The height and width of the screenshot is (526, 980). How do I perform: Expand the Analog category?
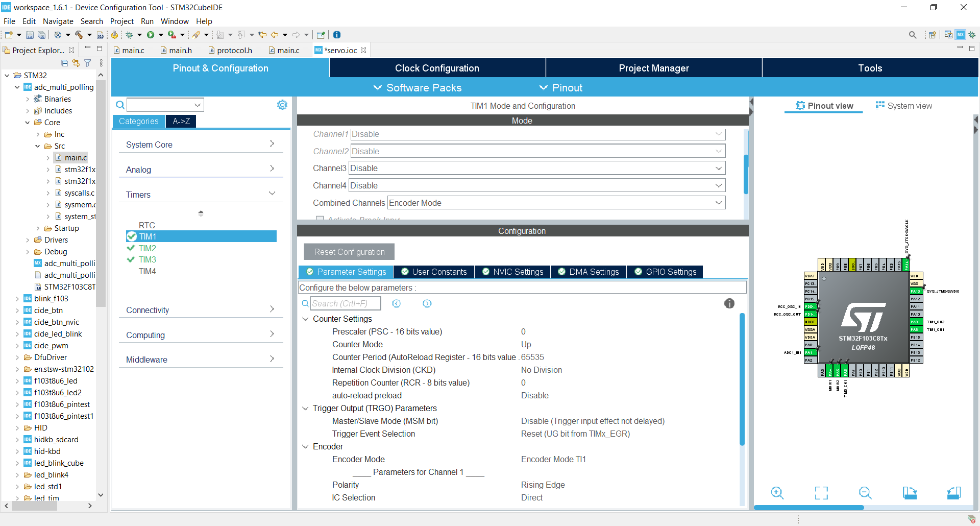201,170
